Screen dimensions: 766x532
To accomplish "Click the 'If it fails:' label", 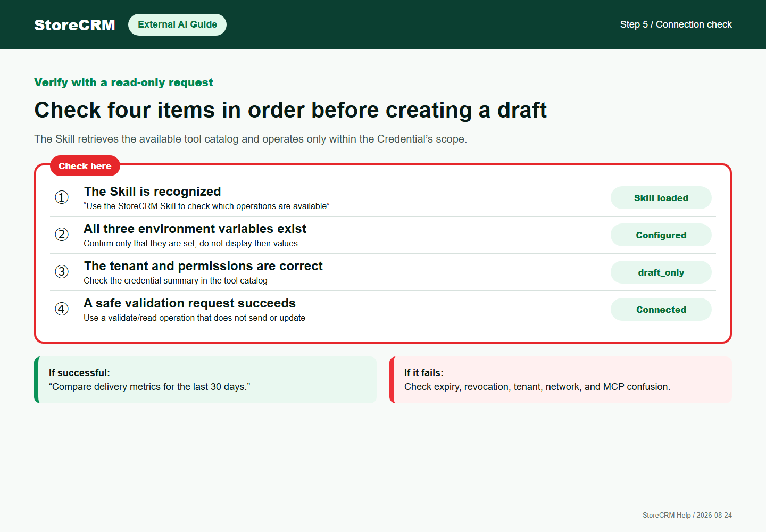I will point(424,373).
